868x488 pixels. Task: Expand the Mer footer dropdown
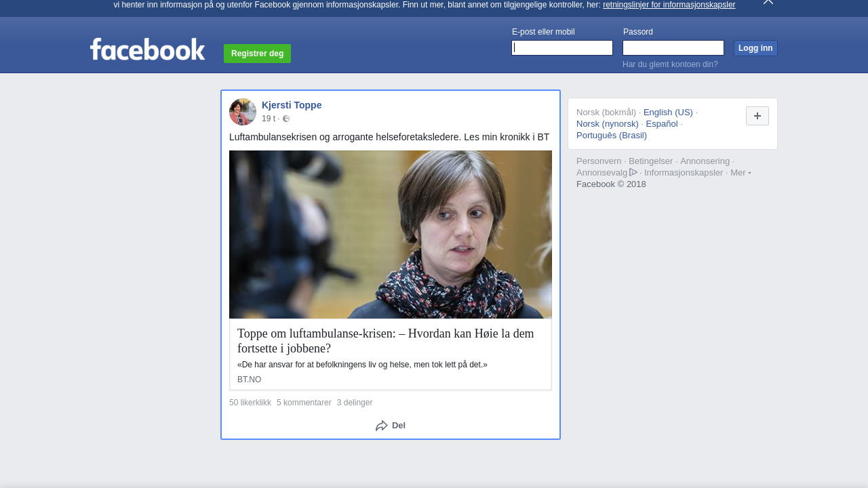(741, 173)
